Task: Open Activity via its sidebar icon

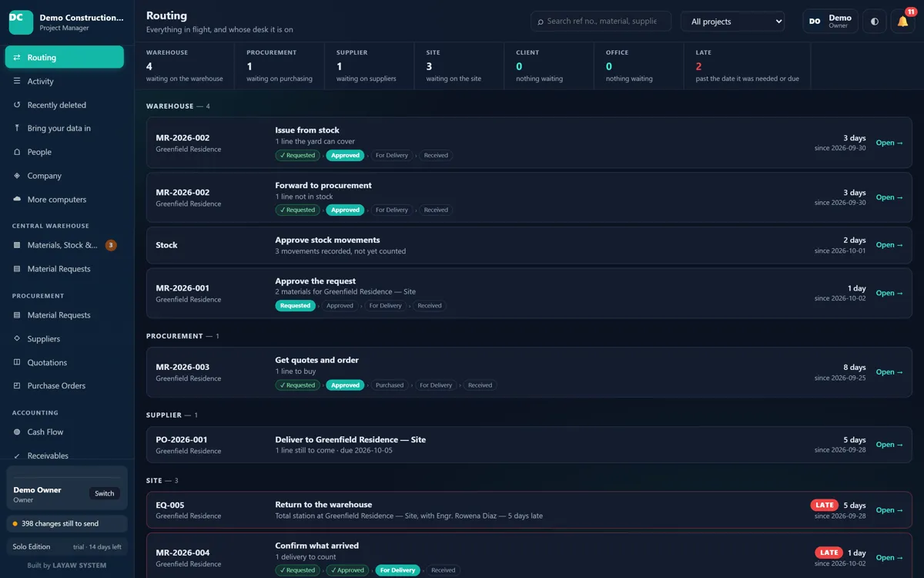Action: 17,81
